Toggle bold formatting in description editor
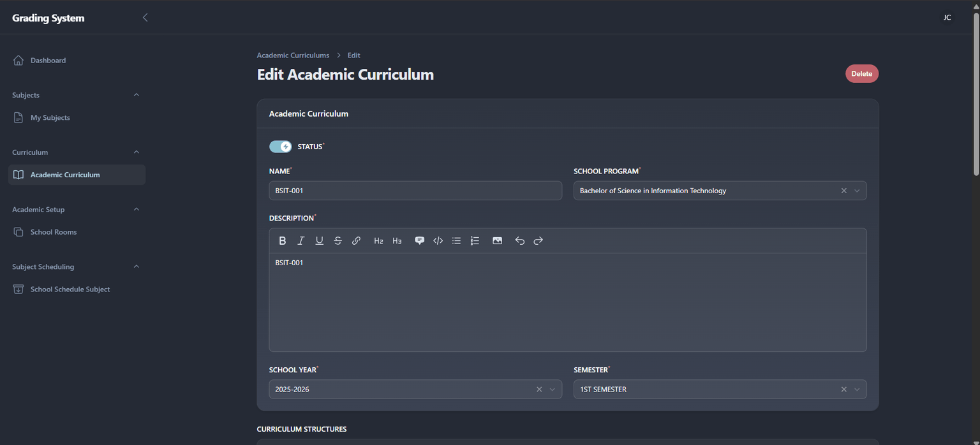The image size is (980, 445). tap(283, 241)
